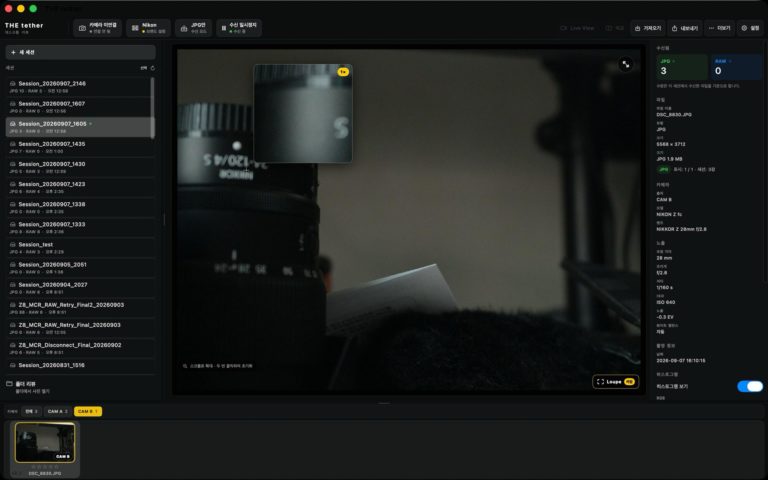Click the NIKON Z fc model value
Image resolution: width=768 pixels, height=480 pixels.
pyautogui.click(x=669, y=215)
